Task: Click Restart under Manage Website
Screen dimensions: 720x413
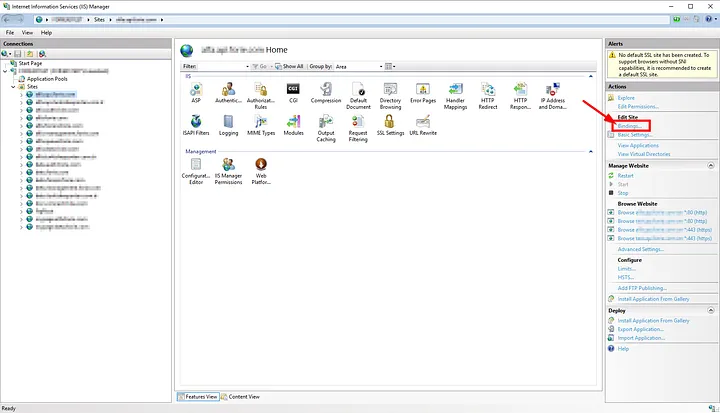Action: [626, 175]
